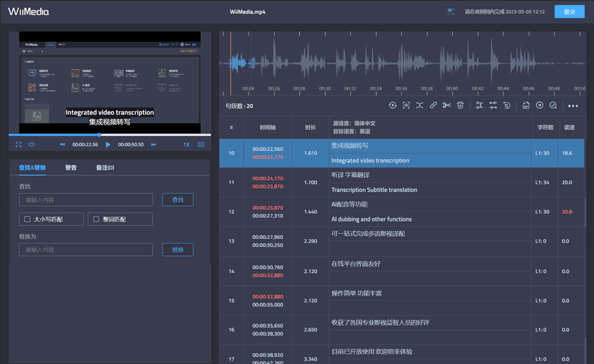Click the undo list icon in toolbar
Screen dimensions: 594x364
tap(507, 105)
